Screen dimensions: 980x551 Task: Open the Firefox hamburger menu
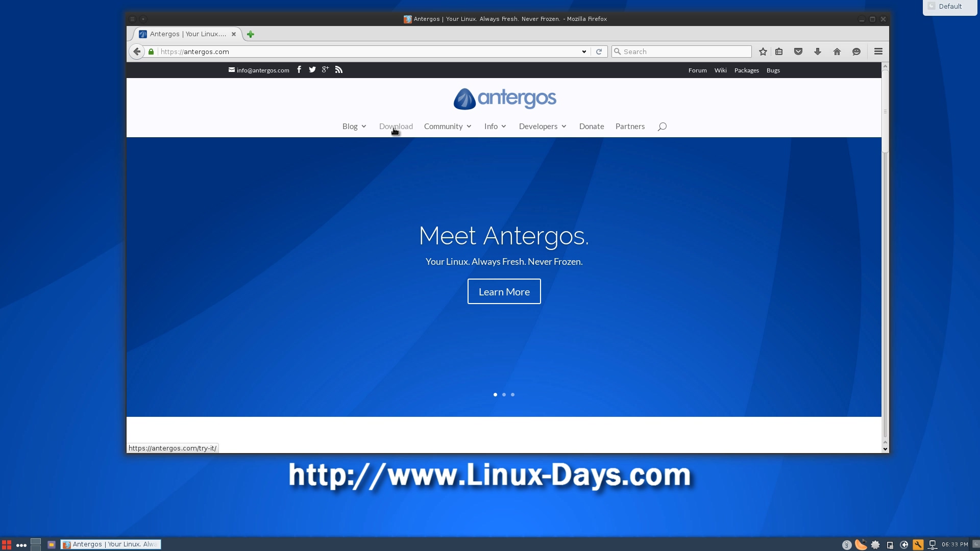pyautogui.click(x=878, y=52)
